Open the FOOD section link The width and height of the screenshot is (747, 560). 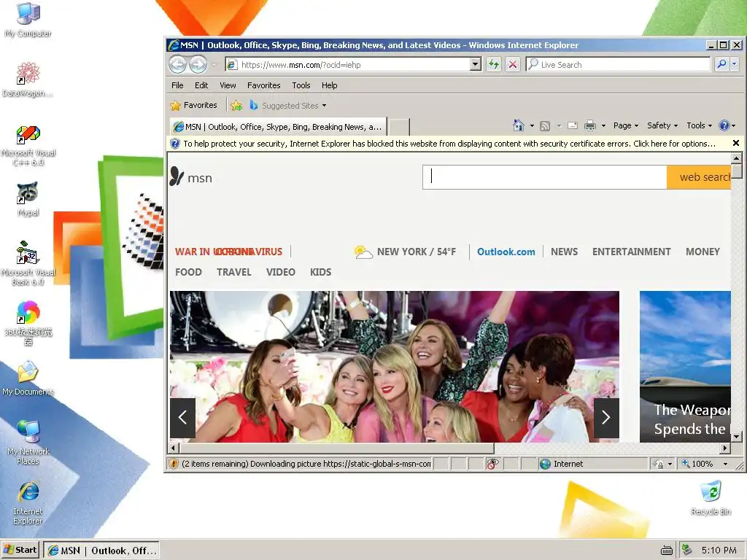(188, 273)
